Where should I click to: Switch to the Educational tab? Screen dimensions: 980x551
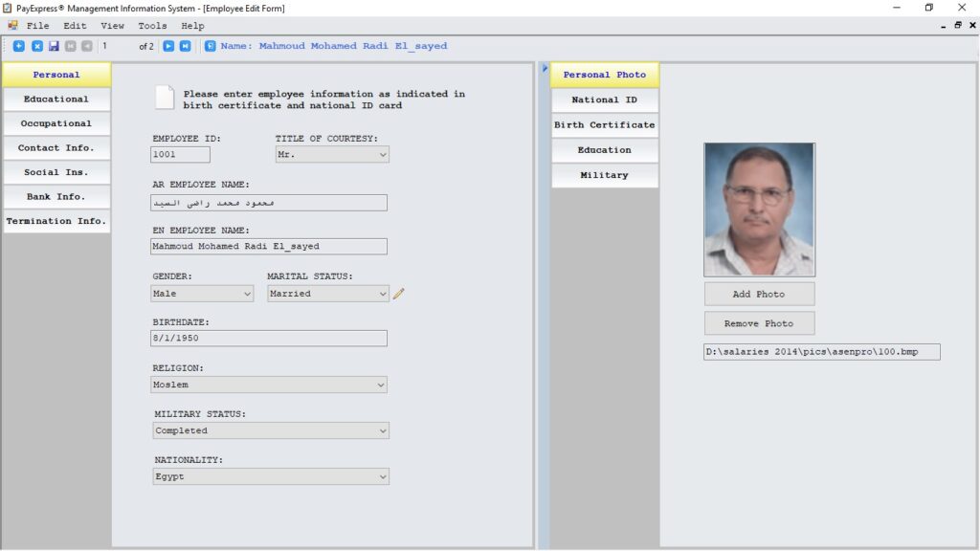point(56,99)
